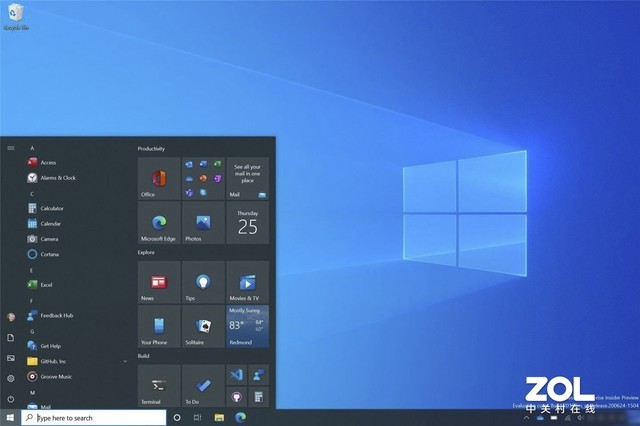Open the Solitaire tile

[203, 326]
